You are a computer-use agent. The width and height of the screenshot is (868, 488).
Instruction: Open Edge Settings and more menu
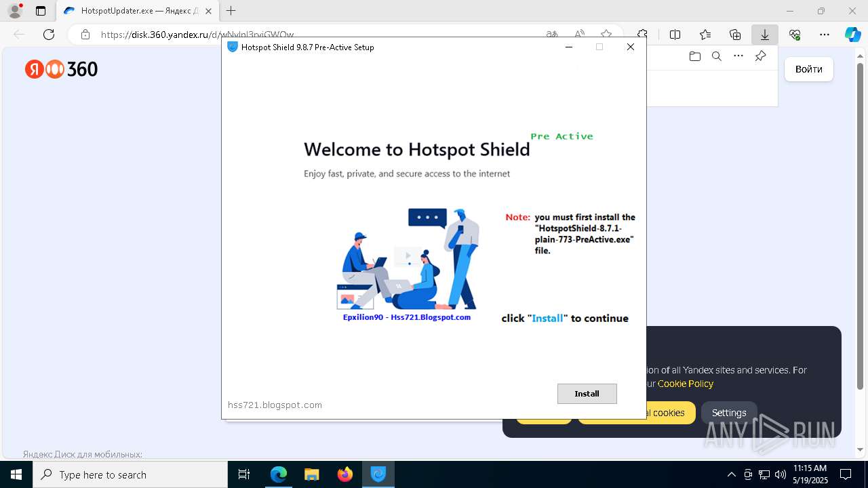825,35
